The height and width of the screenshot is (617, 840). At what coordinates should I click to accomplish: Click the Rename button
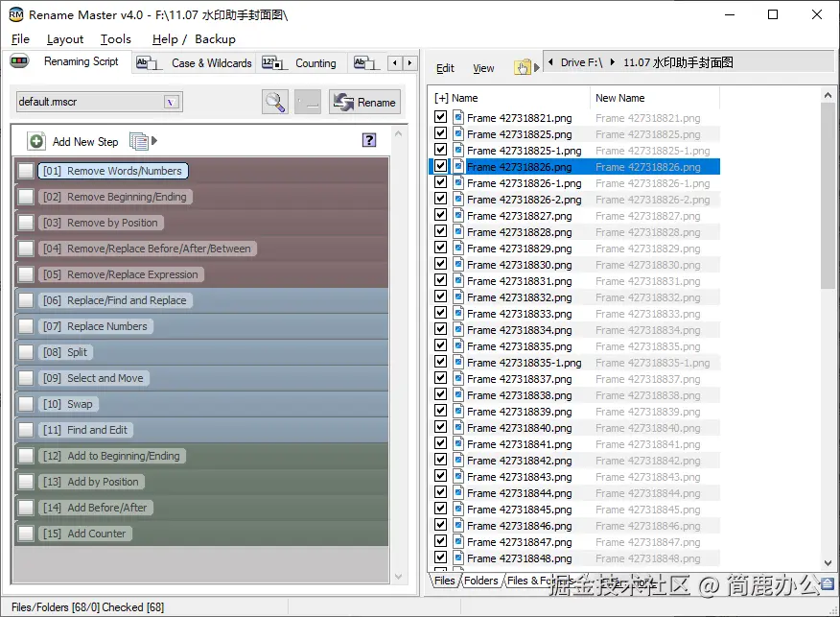click(x=364, y=102)
